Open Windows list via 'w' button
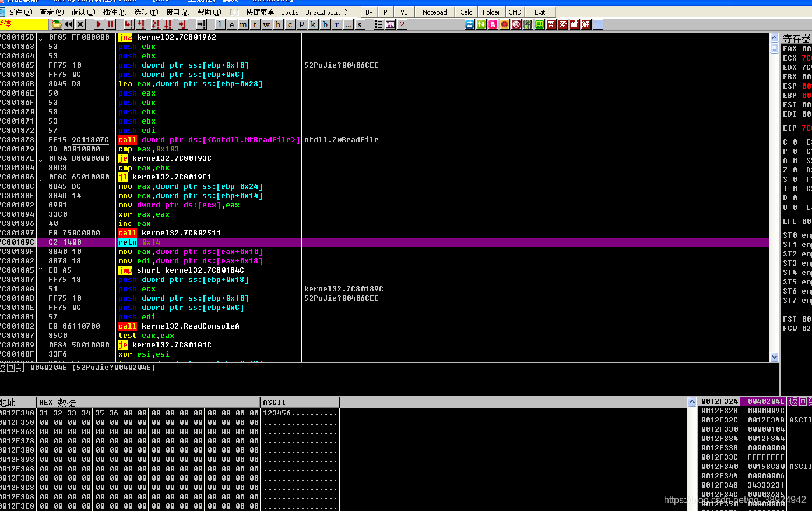 [x=266, y=24]
